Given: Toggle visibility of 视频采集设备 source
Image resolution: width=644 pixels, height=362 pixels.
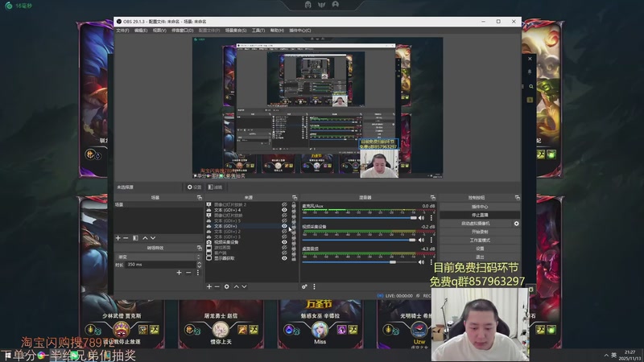Looking at the screenshot, I should (x=284, y=242).
